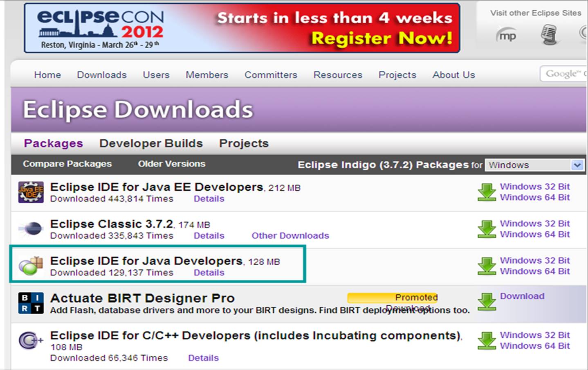Click the 'Downloaded 129,137 Times' text
The height and width of the screenshot is (370, 588).
112,273
